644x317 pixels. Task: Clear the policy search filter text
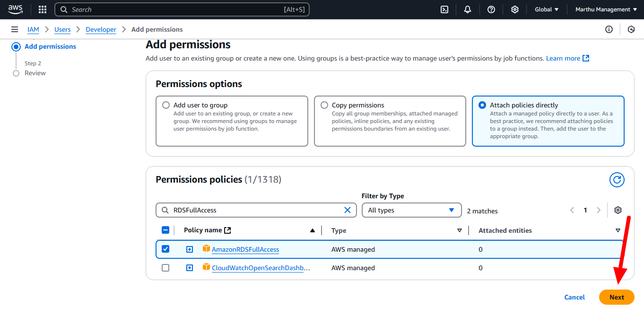click(x=348, y=210)
